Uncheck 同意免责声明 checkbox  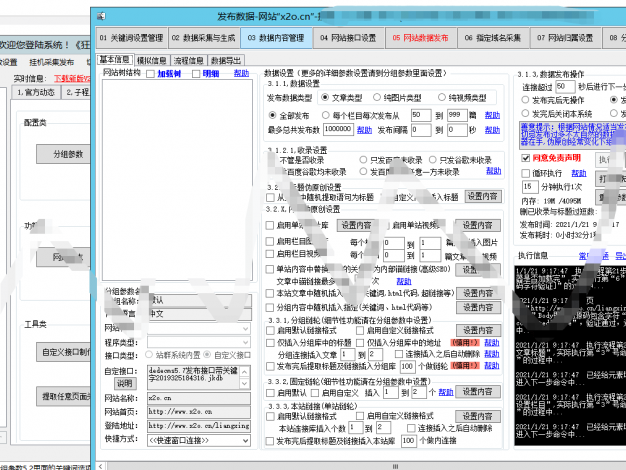527,158
